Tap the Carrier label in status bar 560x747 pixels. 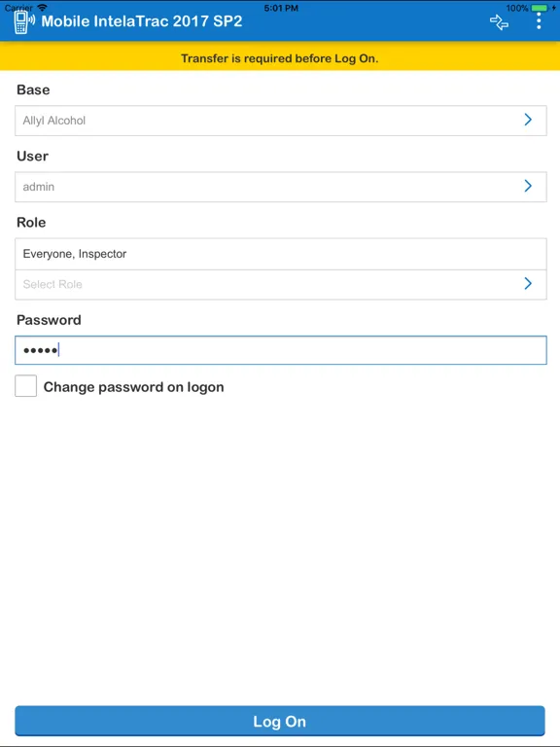point(19,8)
